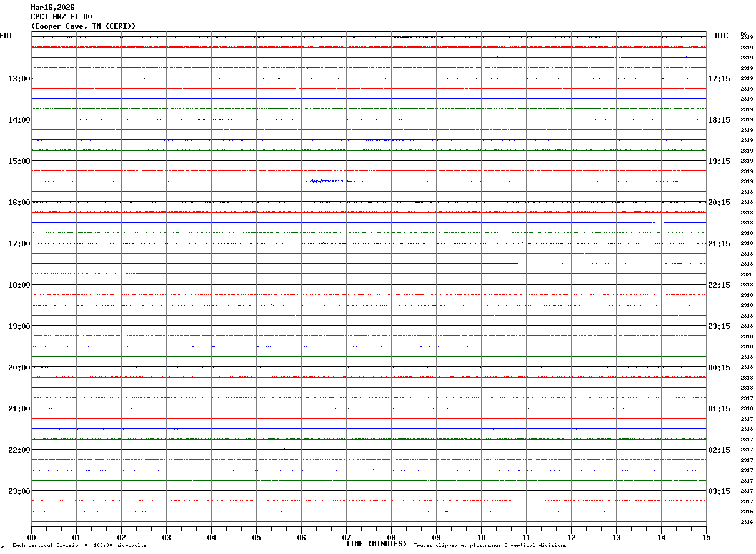This screenshot has height=554, width=756.
Task: Click the Traces clipped footnote text
Action: coord(490,546)
